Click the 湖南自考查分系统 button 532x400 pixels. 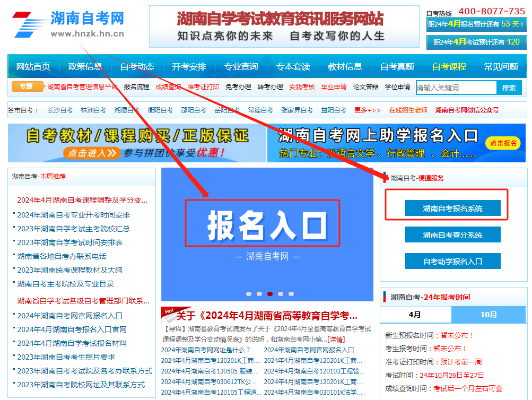453,234
